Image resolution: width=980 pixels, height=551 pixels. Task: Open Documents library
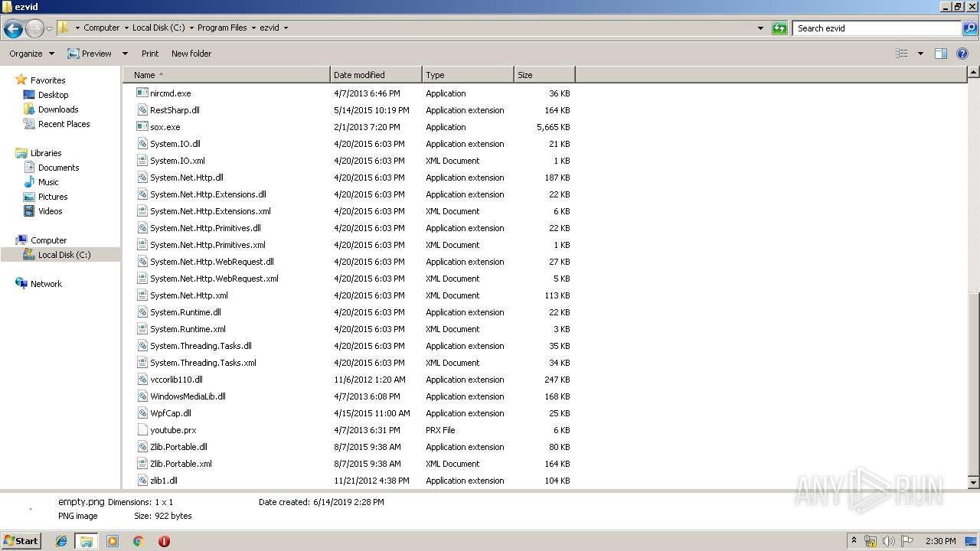pos(58,168)
